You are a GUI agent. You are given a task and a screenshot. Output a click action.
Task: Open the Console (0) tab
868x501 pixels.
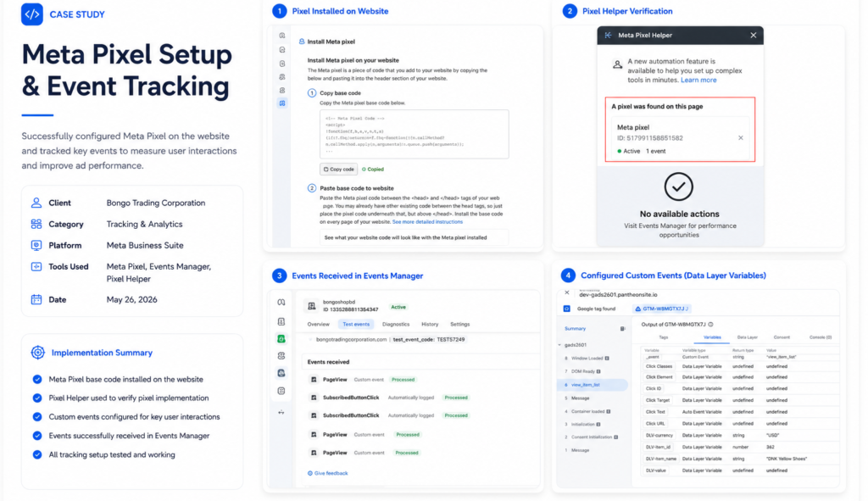pyautogui.click(x=821, y=337)
